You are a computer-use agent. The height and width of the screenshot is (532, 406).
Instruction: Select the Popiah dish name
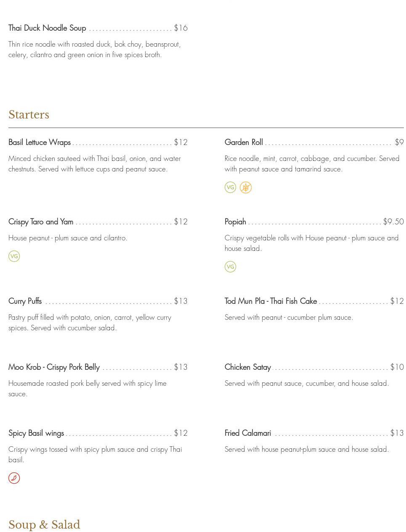(x=235, y=222)
